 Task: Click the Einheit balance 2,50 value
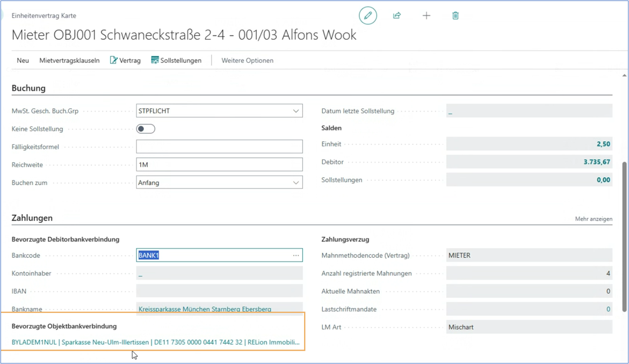603,144
